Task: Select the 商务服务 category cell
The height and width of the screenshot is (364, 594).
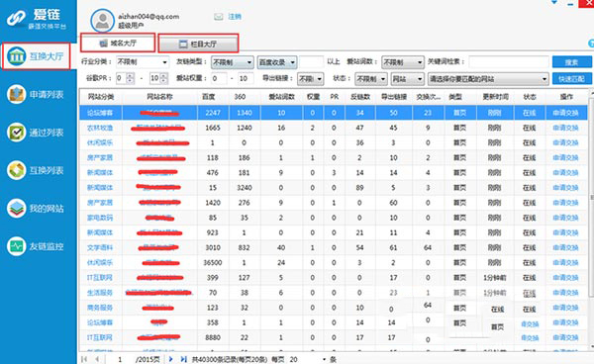Action: point(100,308)
